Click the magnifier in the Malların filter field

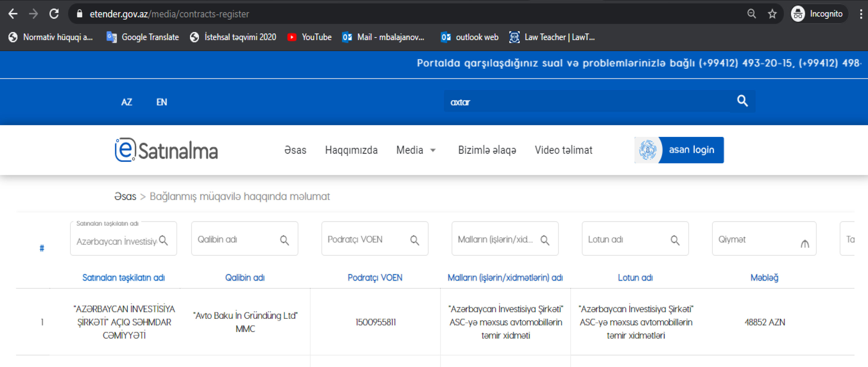click(x=545, y=240)
